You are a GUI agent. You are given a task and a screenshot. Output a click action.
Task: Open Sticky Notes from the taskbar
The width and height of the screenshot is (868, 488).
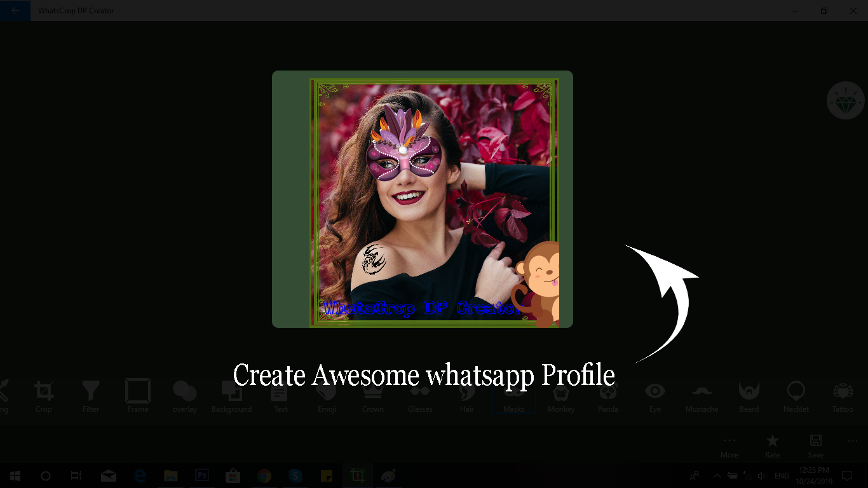[x=327, y=475]
